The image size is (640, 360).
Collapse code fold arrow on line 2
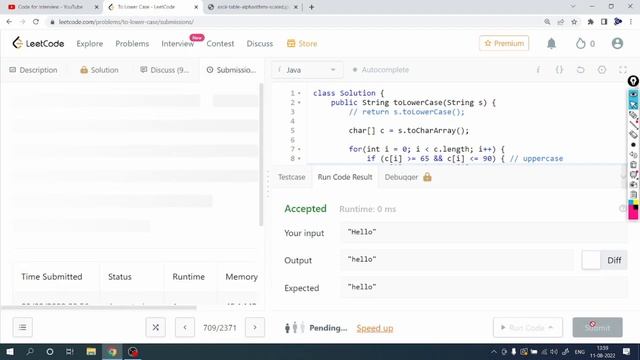299,103
